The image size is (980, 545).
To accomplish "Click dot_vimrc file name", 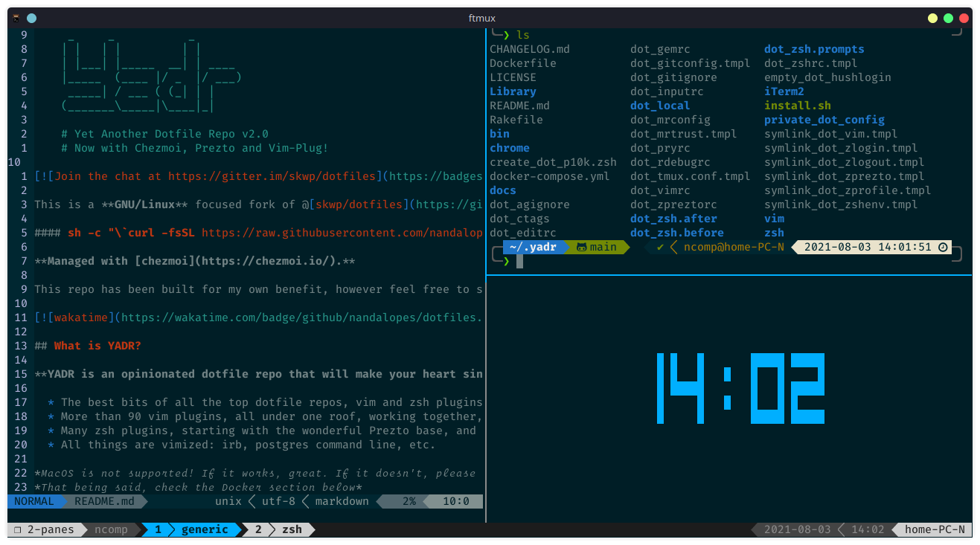I will click(x=660, y=190).
